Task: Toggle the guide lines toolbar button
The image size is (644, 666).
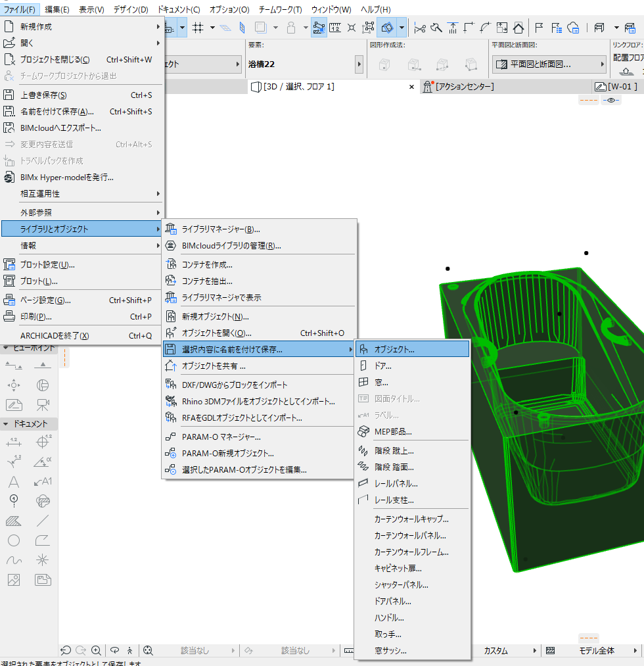Action: pos(319,28)
